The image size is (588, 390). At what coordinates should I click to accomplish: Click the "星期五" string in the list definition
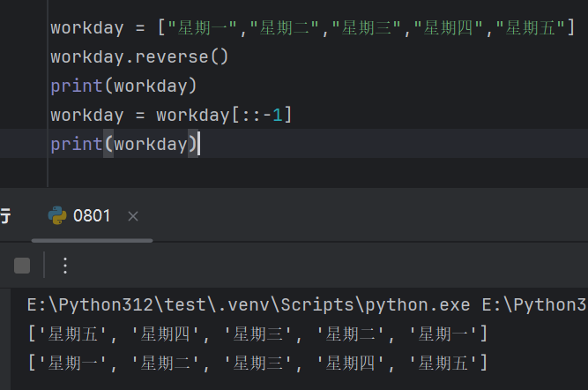click(531, 27)
